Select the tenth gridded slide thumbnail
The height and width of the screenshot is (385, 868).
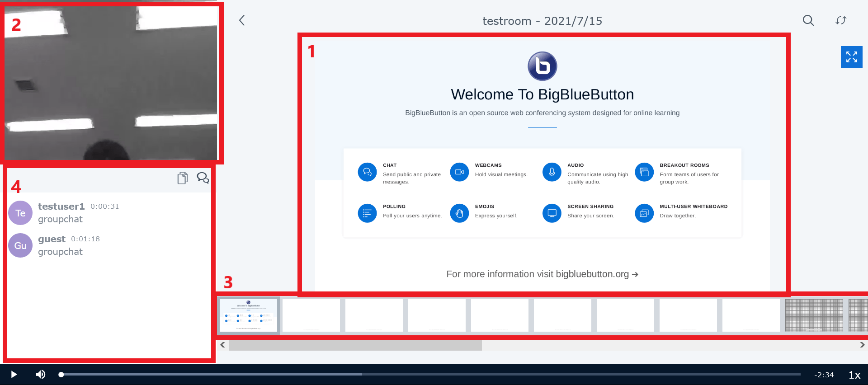814,315
